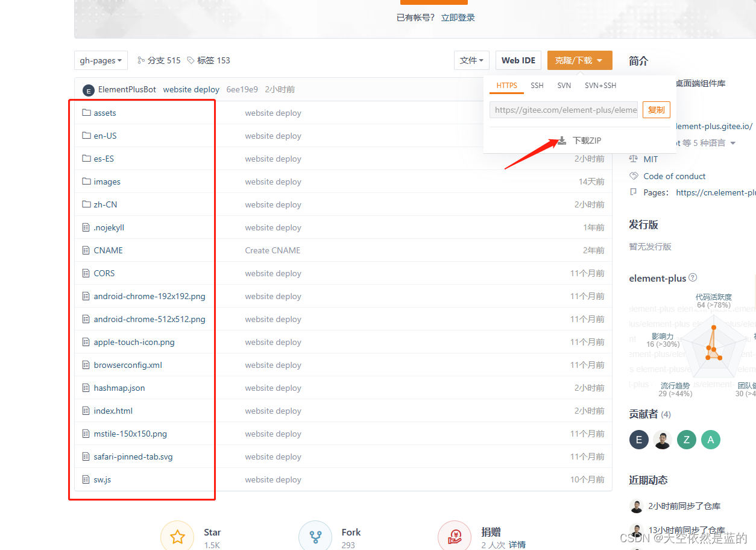Click the branch icon beside 分支 515
Image resolution: width=756 pixels, height=550 pixels.
tap(141, 60)
